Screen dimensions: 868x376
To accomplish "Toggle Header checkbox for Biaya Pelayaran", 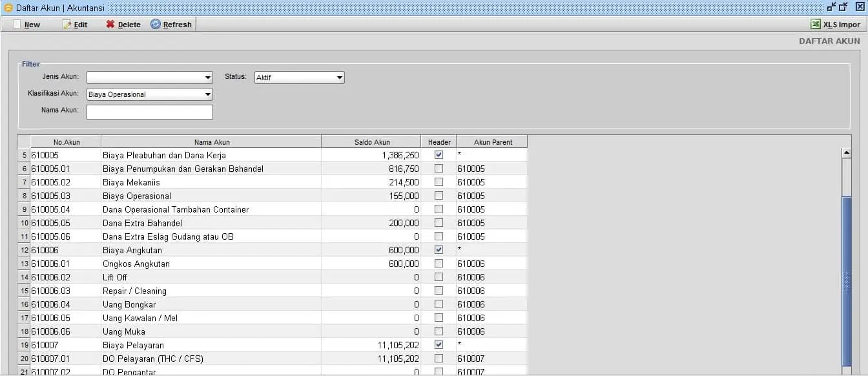I will pos(439,345).
